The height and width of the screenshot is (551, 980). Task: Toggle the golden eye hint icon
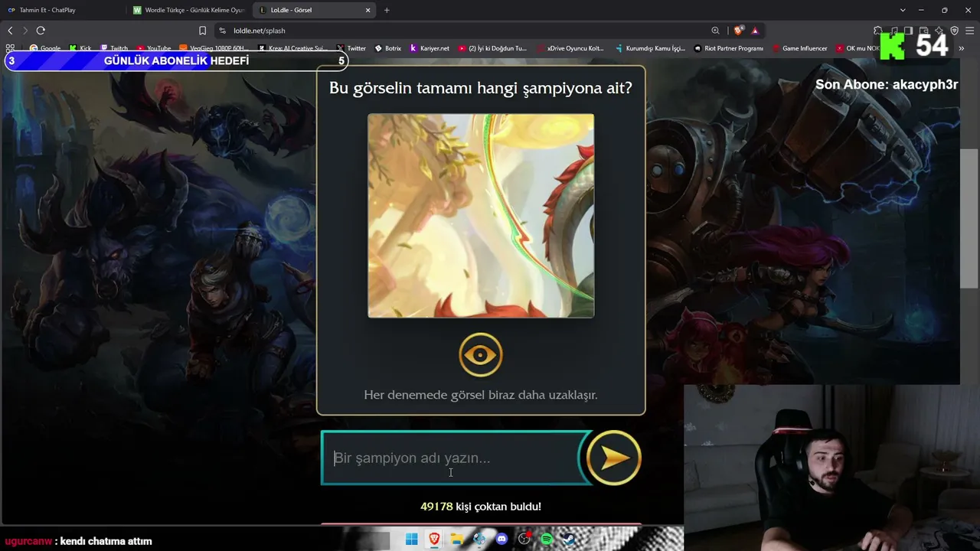(x=481, y=355)
